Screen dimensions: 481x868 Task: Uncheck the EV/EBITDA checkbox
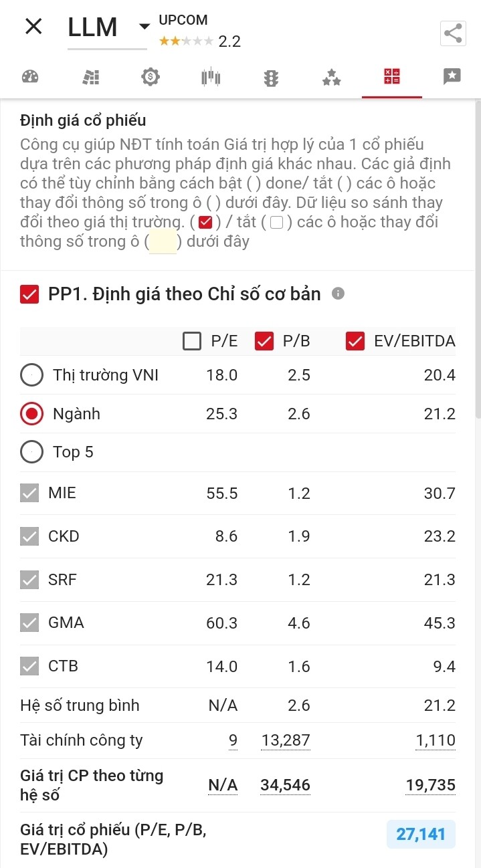pyautogui.click(x=355, y=341)
